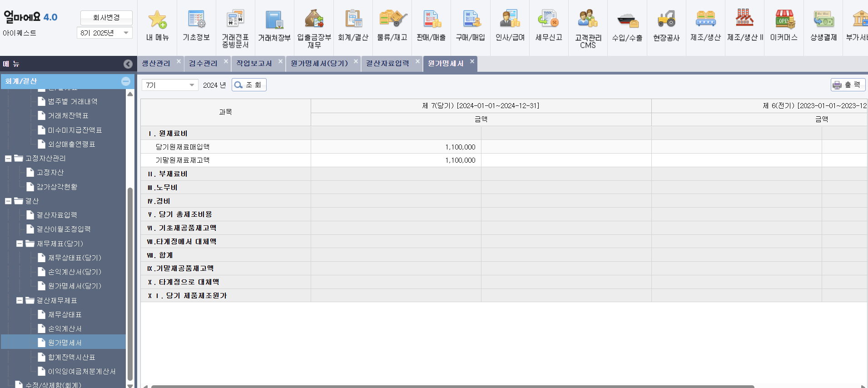
Task: Open 결산이월조정입력 in the menu tree
Action: pyautogui.click(x=64, y=229)
